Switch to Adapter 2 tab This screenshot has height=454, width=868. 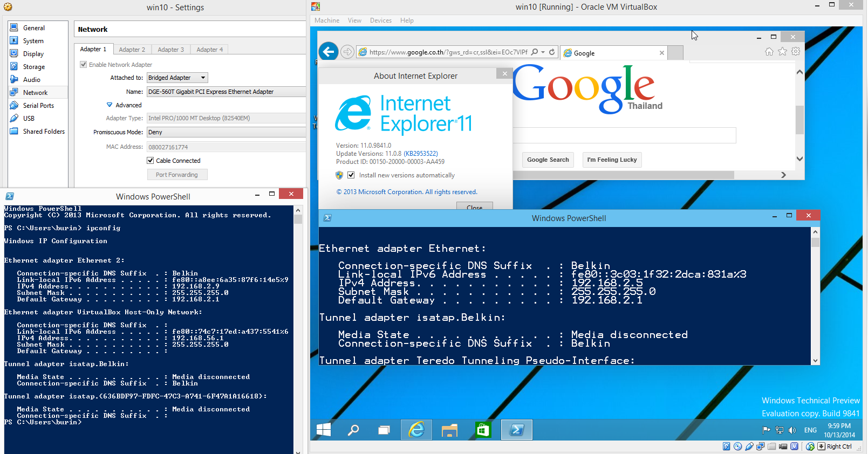(x=132, y=50)
